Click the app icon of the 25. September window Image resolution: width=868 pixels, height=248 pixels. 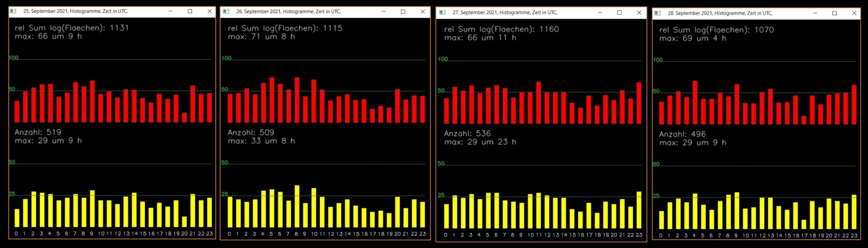coord(13,11)
